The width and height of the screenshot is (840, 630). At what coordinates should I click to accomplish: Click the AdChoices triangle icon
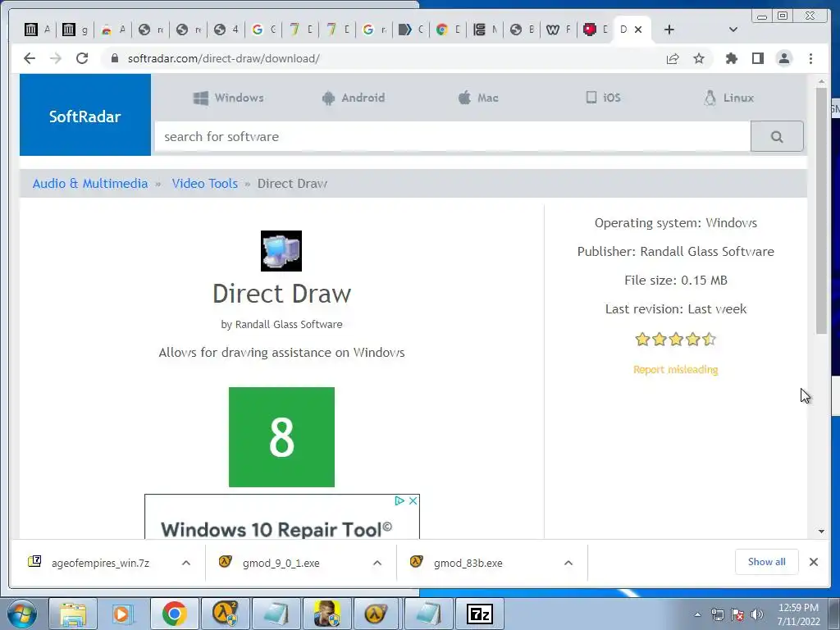[399, 501]
